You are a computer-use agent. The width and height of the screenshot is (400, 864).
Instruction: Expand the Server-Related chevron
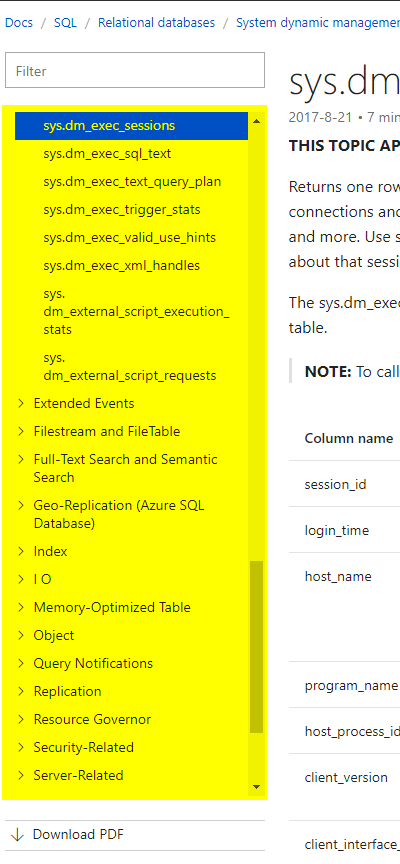21,775
